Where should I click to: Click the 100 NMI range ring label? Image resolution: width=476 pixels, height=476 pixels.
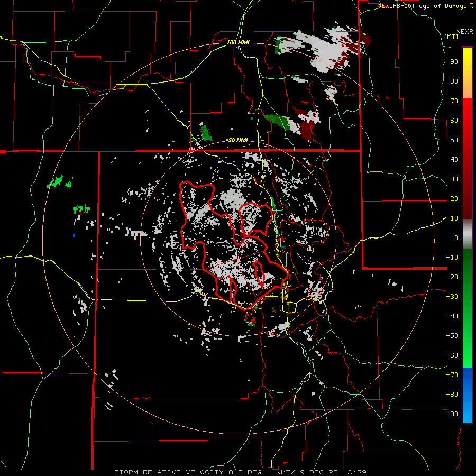tap(238, 42)
